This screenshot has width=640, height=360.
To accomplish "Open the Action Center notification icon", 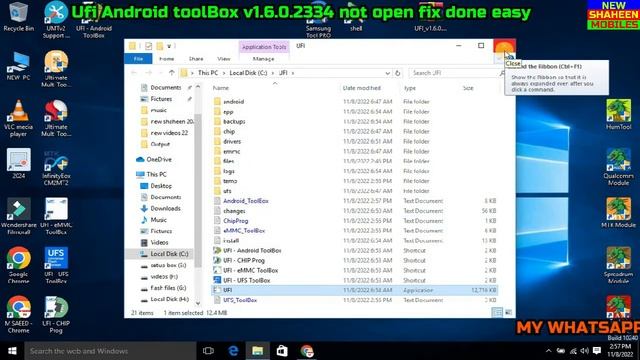I will [597, 351].
